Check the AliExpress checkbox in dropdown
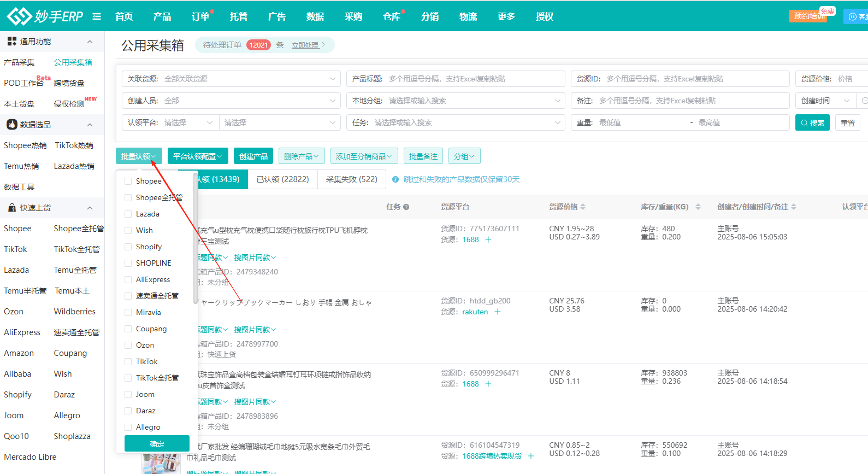Viewport: 868px width, 474px height. 128,279
